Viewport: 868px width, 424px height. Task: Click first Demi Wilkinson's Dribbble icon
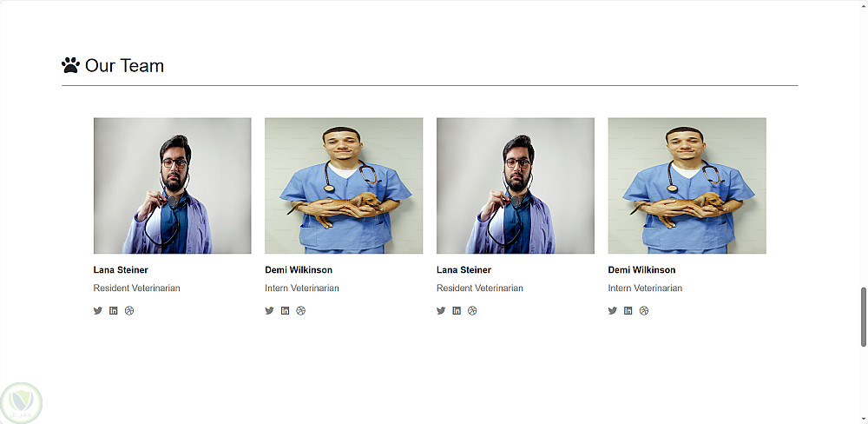300,310
